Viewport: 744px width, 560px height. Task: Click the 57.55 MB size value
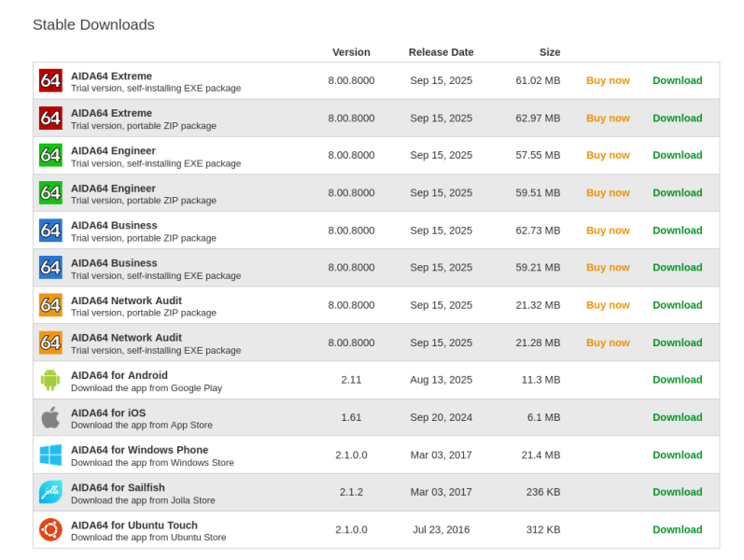pyautogui.click(x=538, y=155)
